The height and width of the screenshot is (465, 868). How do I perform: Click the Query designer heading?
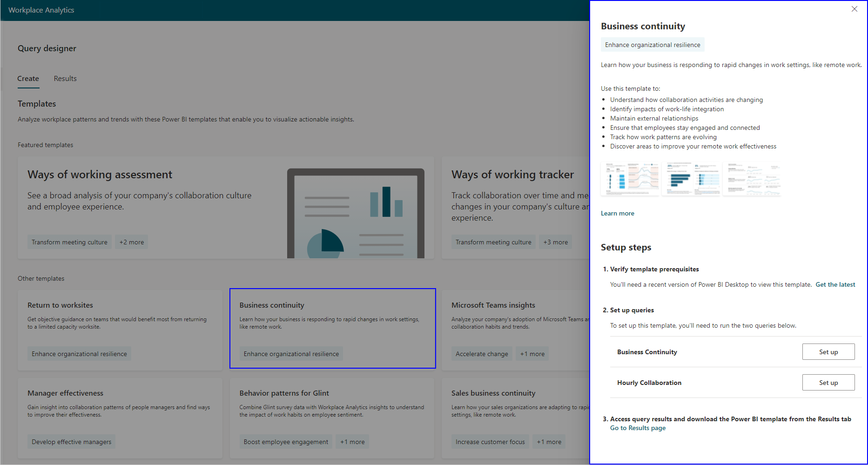point(47,48)
